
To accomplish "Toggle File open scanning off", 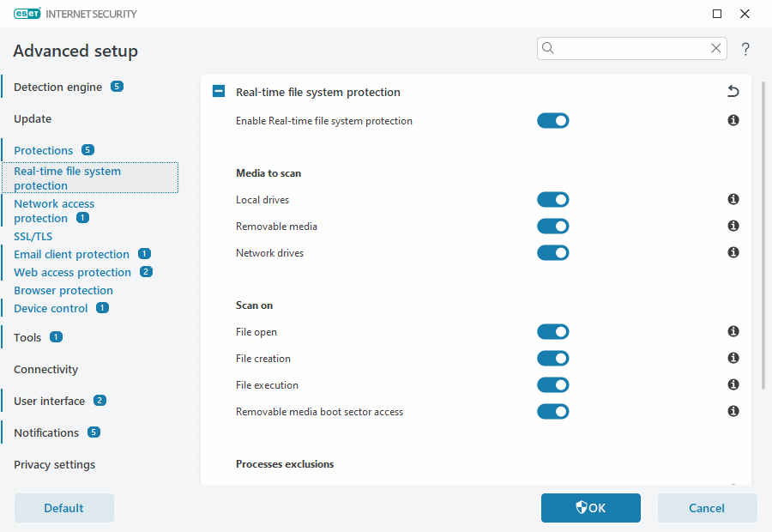I will tap(552, 332).
